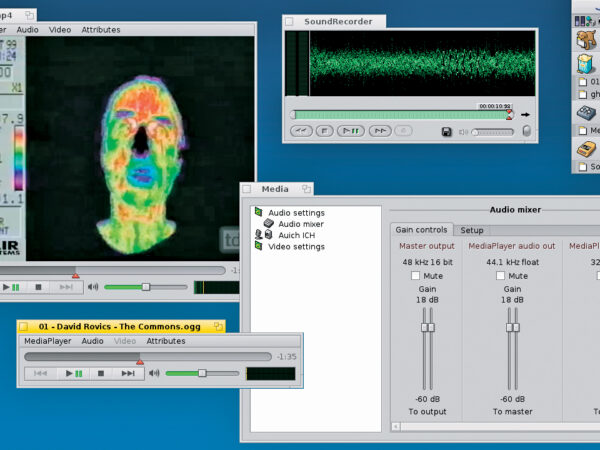Select Video settings in Media tree

pos(296,246)
